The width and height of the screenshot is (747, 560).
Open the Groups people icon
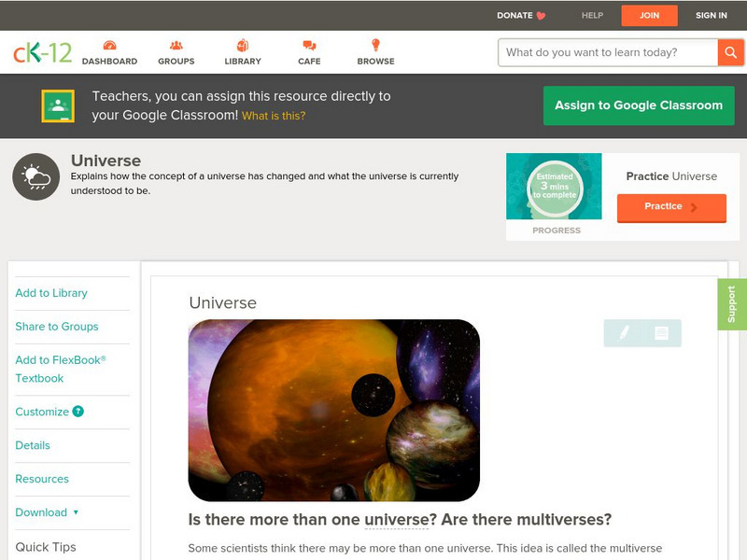pyautogui.click(x=176, y=45)
